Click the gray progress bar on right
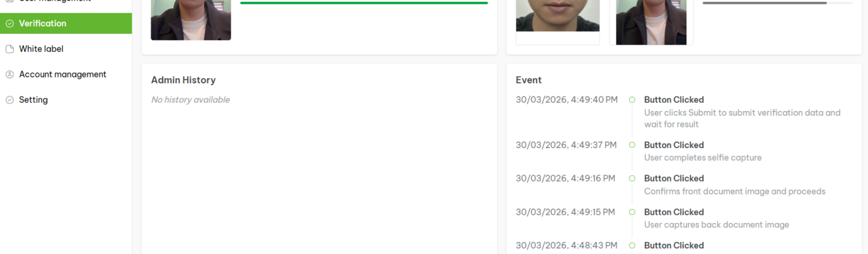The height and width of the screenshot is (254, 868). tap(777, 3)
